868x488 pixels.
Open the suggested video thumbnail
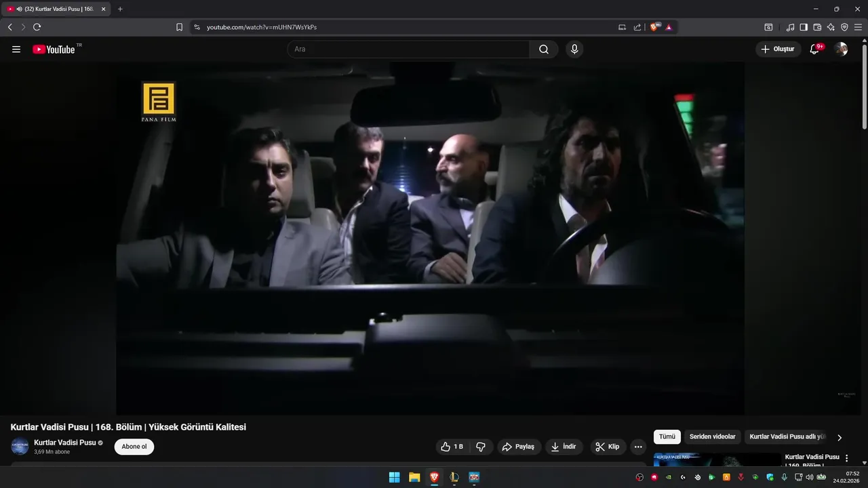coord(717,460)
